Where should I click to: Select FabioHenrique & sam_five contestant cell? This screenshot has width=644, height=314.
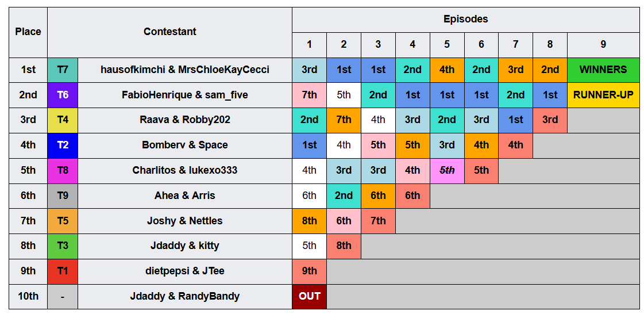[x=185, y=95]
